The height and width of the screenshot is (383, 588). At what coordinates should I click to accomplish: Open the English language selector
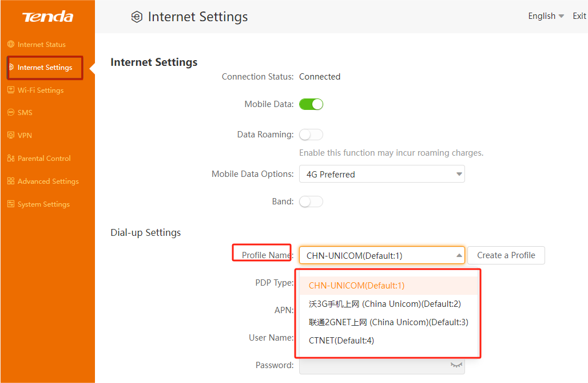pyautogui.click(x=546, y=16)
